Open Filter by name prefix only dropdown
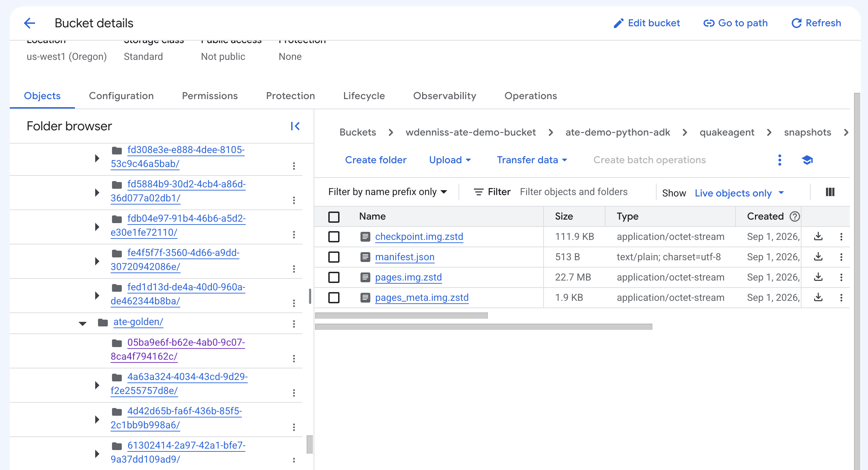The height and width of the screenshot is (470, 868). pos(388,192)
